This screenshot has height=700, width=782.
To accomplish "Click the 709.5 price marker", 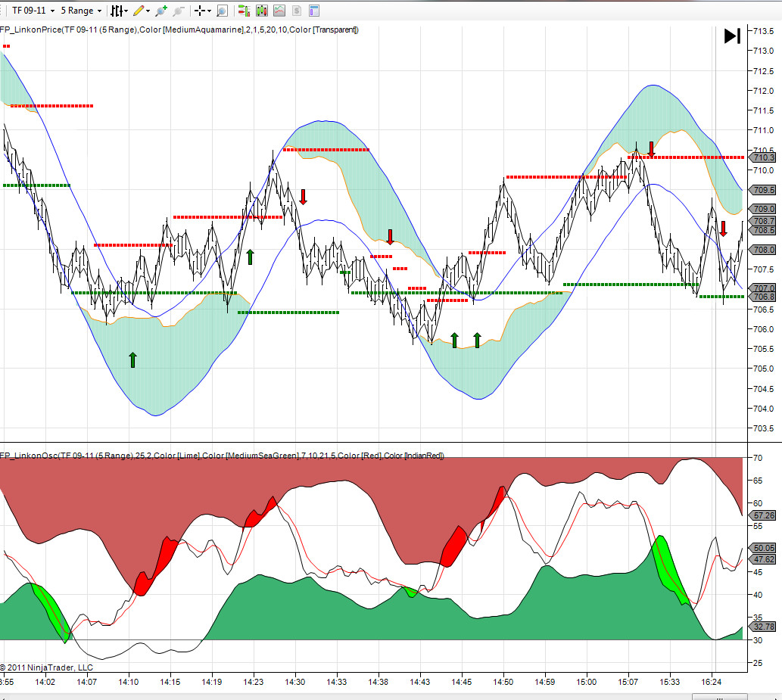I will [x=763, y=190].
